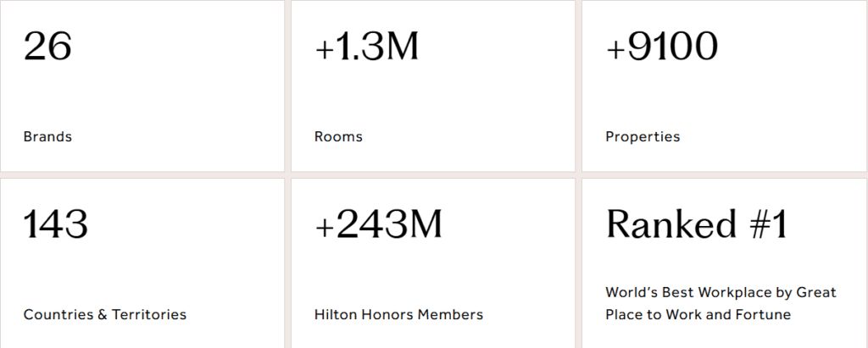
Task: Click the Hilton Honors Members label
Action: [398, 315]
